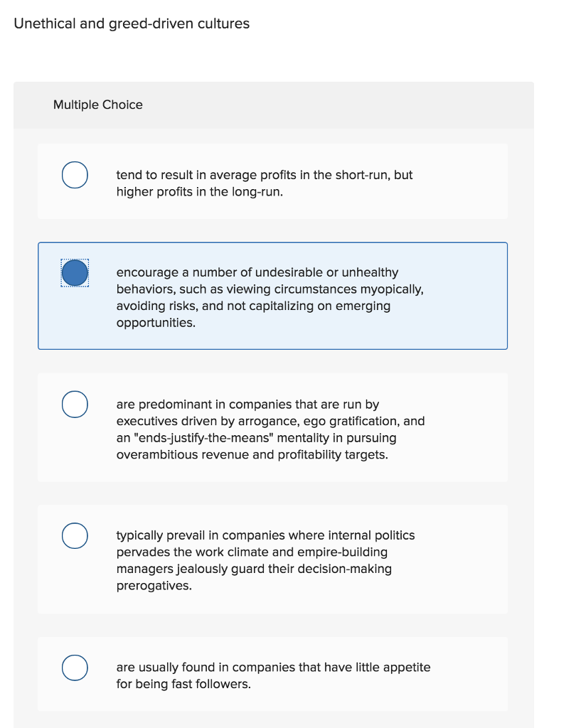Choose the answer about average short-run profits
576x728 pixels.
263,183
